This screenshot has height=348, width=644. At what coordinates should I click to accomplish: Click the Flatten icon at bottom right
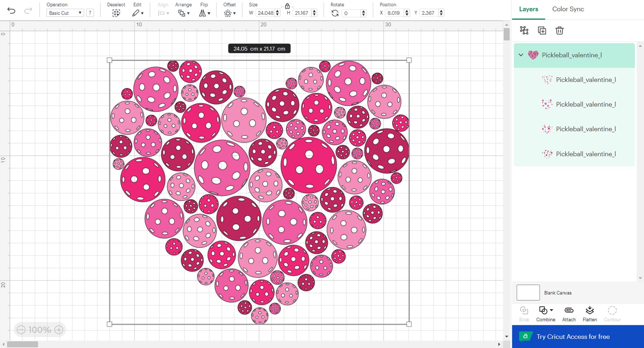590,310
